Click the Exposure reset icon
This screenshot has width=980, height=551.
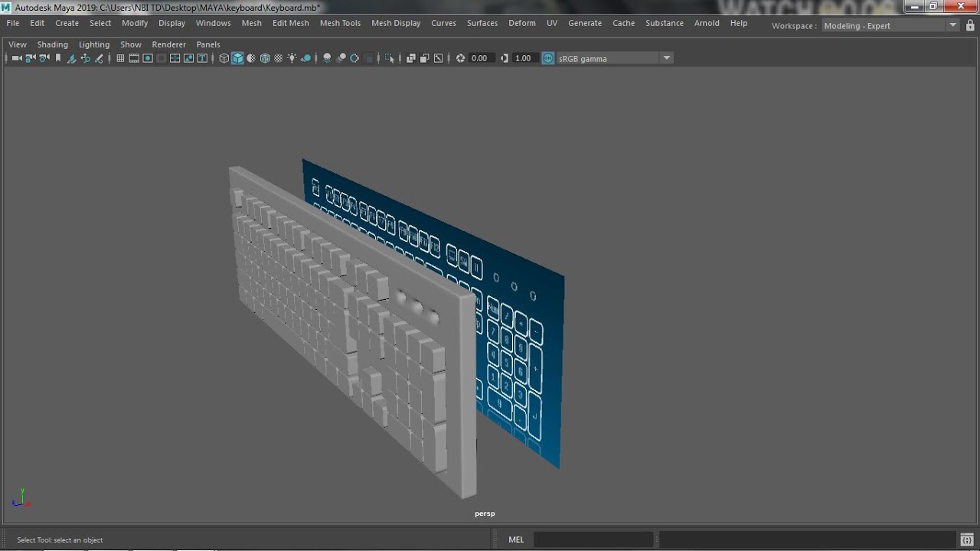(460, 58)
